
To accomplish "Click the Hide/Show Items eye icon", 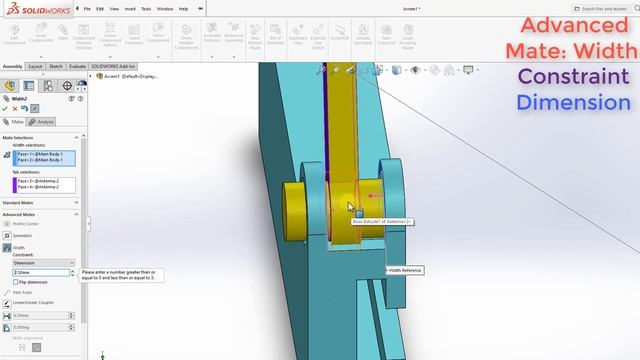I will 415,70.
